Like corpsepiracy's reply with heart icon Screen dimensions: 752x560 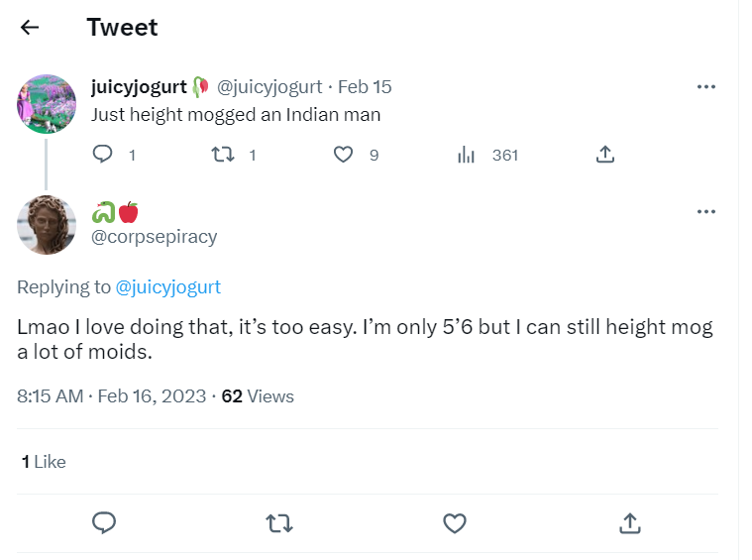pyautogui.click(x=454, y=523)
